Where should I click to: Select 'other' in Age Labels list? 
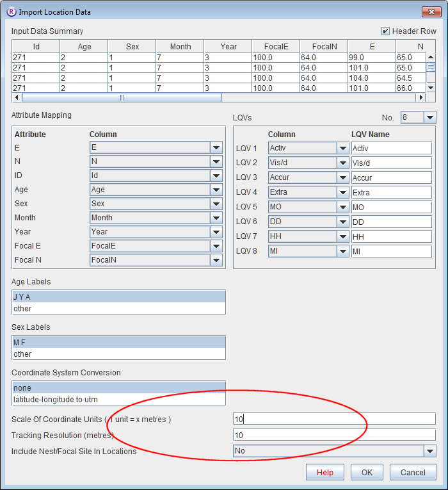118,309
